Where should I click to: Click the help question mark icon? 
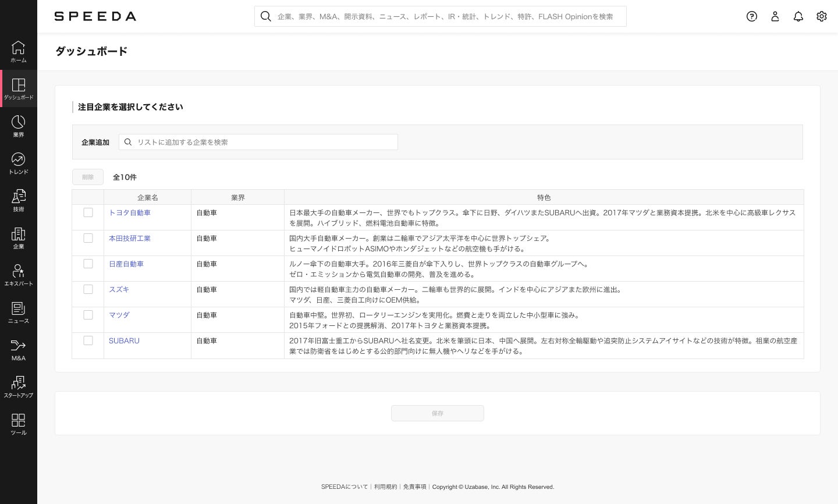click(752, 16)
